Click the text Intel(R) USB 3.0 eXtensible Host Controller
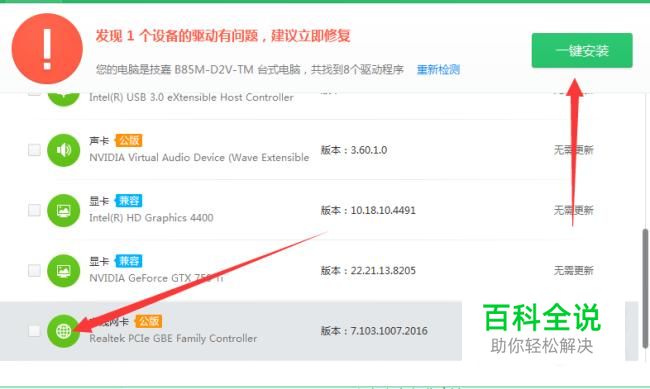This screenshot has height=389, width=650. coord(191,97)
